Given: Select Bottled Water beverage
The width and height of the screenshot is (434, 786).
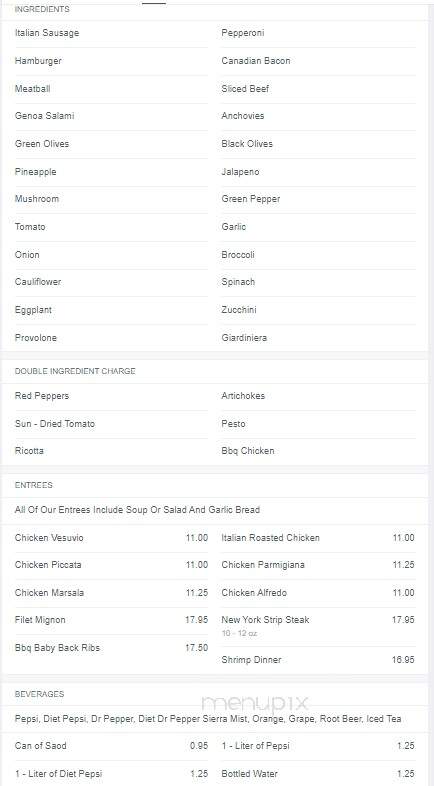Looking at the screenshot, I should point(318,774).
